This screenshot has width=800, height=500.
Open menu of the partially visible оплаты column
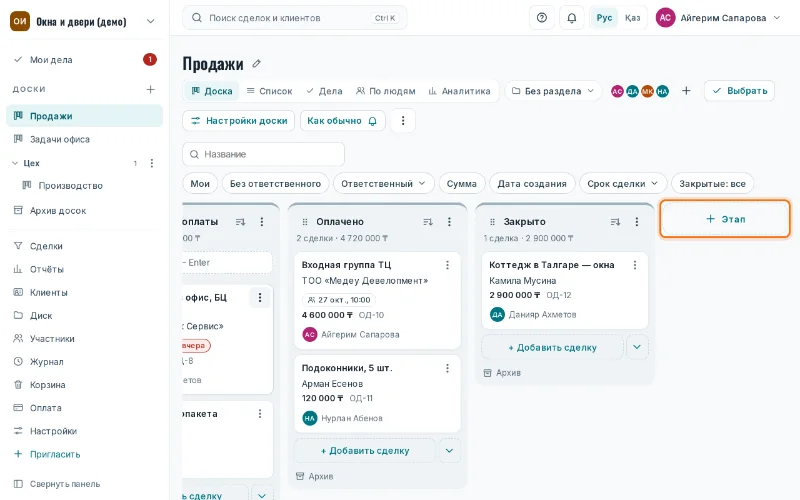[262, 222]
